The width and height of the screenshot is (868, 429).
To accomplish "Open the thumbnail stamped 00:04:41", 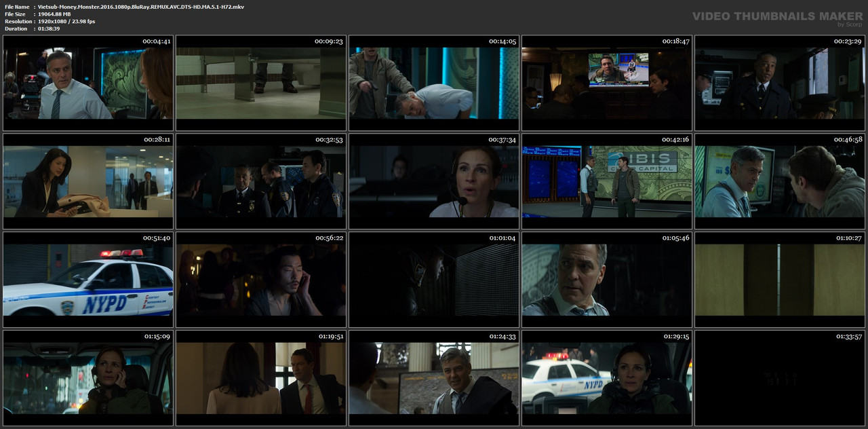I will point(88,83).
